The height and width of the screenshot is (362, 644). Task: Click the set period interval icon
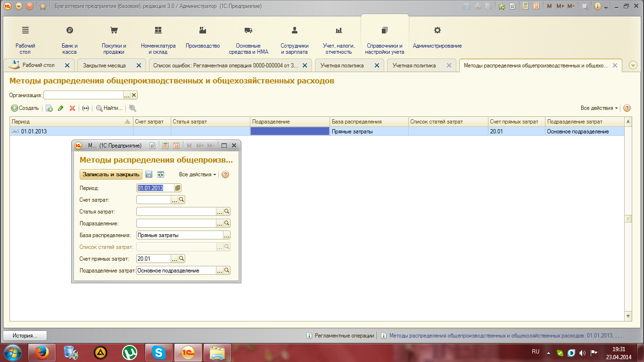85,108
